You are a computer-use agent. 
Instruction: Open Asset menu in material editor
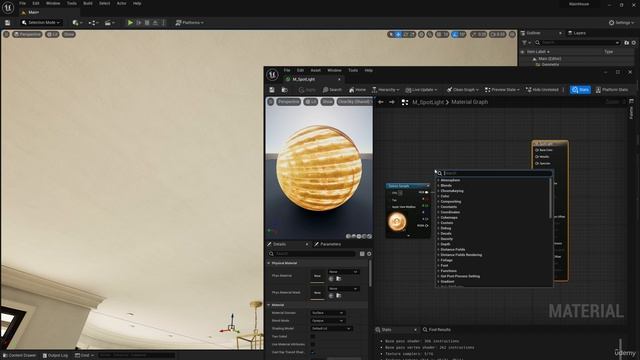tap(316, 70)
